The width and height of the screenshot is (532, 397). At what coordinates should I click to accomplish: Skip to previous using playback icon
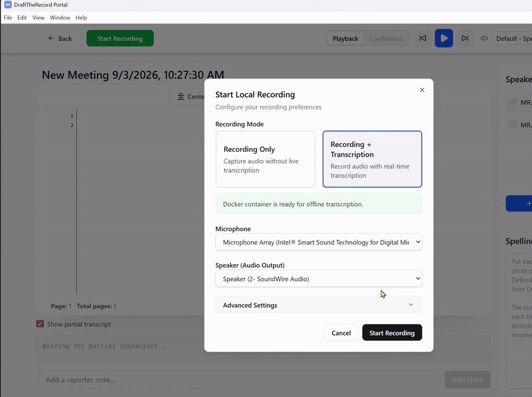click(x=423, y=38)
